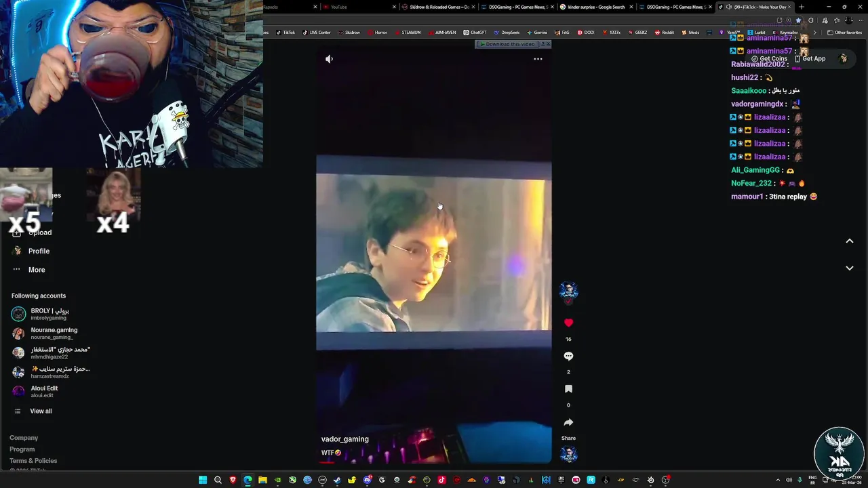Like the video with the heart icon
Screen dimensions: 868x488
(x=568, y=323)
